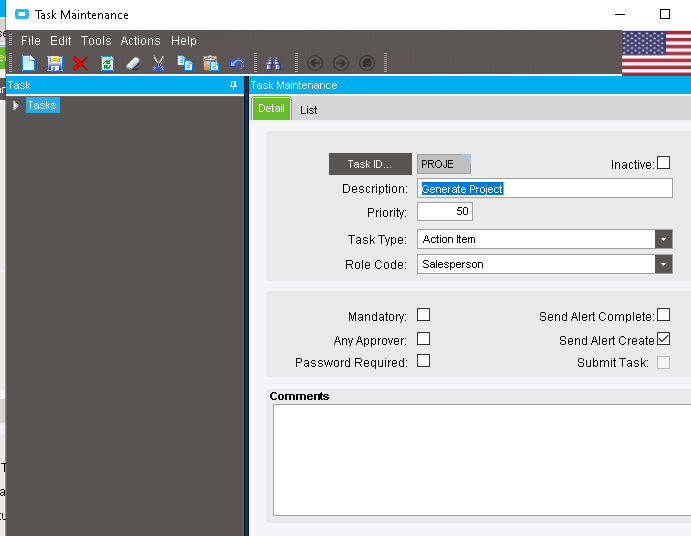Image resolution: width=691 pixels, height=536 pixels.
Task: Click the US flag icon
Action: click(657, 53)
